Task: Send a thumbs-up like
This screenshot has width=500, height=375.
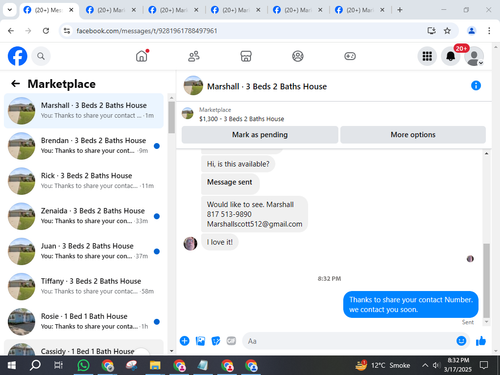Action: pos(481,341)
